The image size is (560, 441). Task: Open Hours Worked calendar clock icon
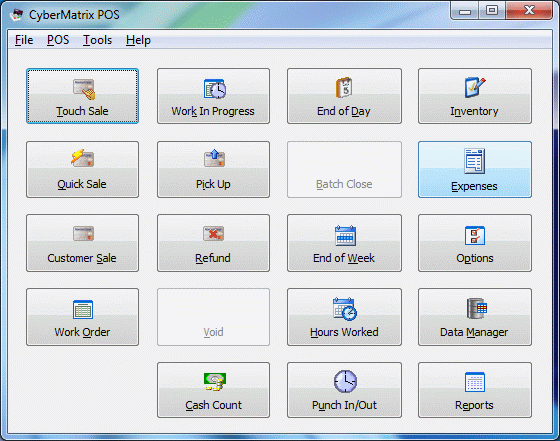pyautogui.click(x=345, y=309)
